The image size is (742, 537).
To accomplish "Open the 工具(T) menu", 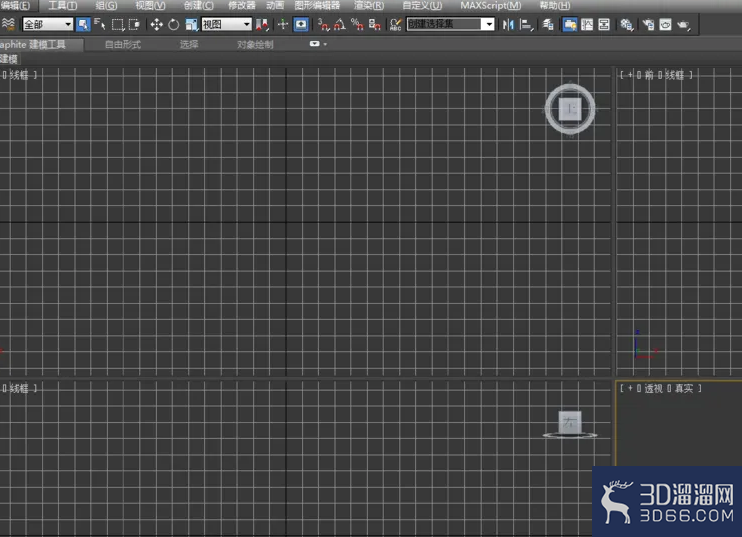I will 62,6.
